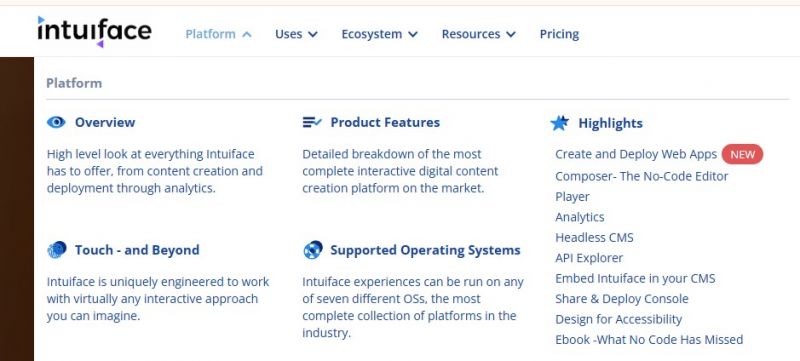Open the Analytics link
Image resolution: width=800 pixels, height=361 pixels.
coord(580,217)
